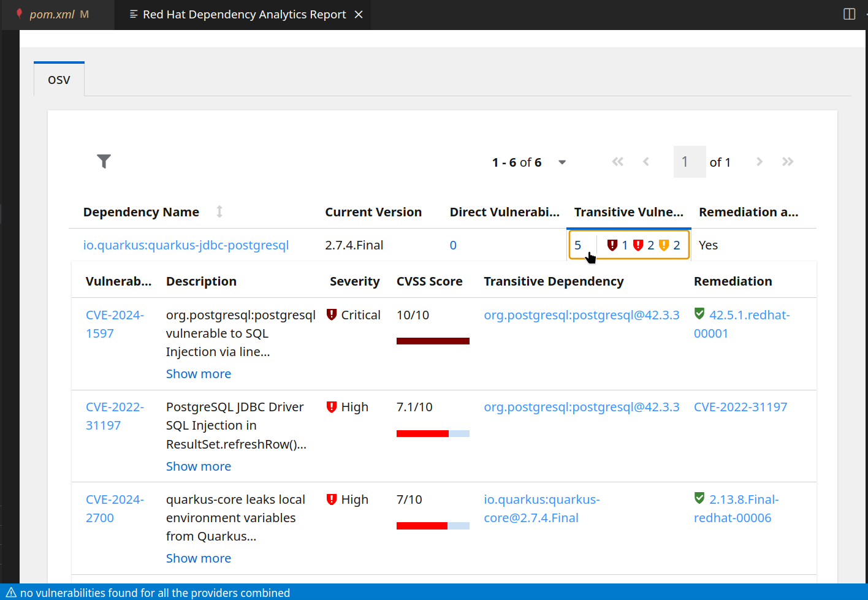
Task: Go to the last page double-chevron
Action: coord(788,162)
